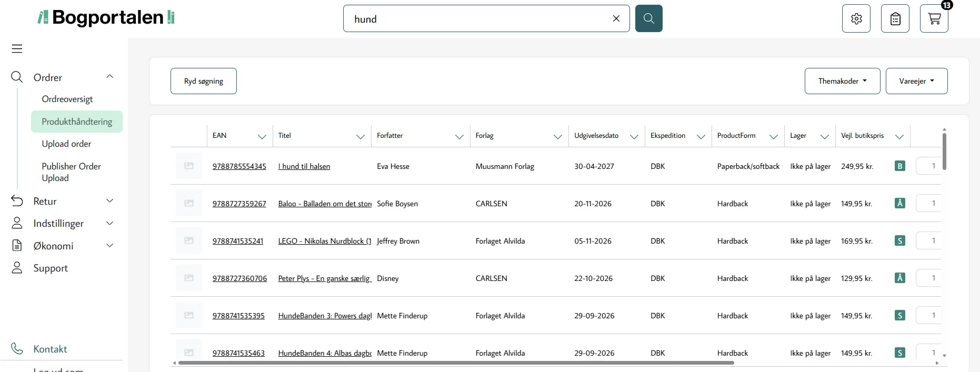This screenshot has height=372, width=980.
Task: Click image placeholder for LEGO Nikolas Nurdblock row
Action: pos(189,240)
